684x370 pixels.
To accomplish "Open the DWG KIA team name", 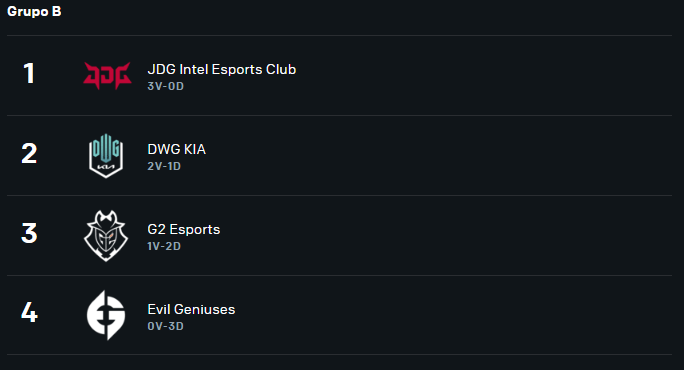I will point(177,149).
